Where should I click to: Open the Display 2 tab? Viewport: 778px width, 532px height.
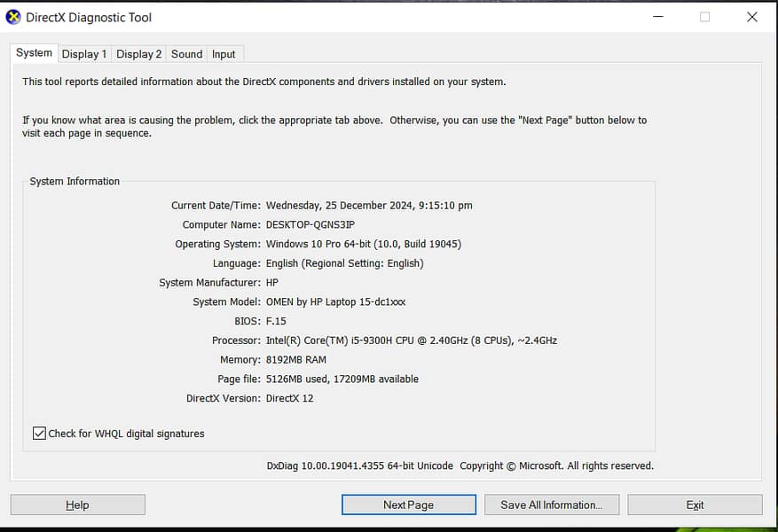138,54
